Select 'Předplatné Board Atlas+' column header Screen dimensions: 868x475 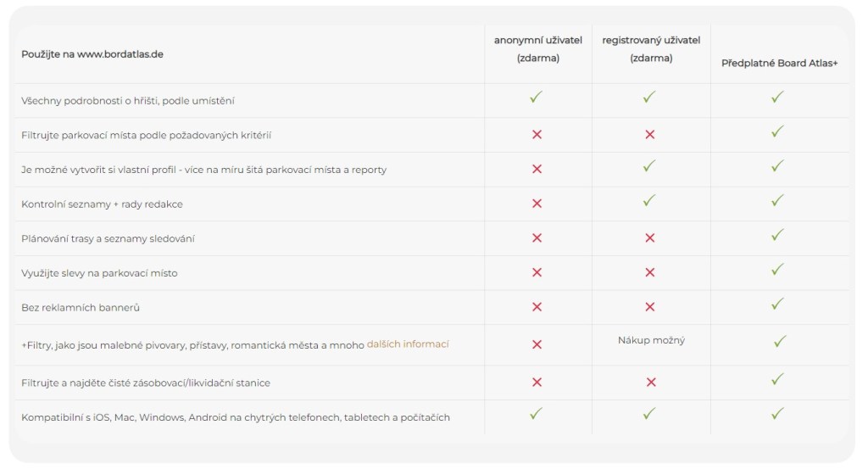coord(779,63)
